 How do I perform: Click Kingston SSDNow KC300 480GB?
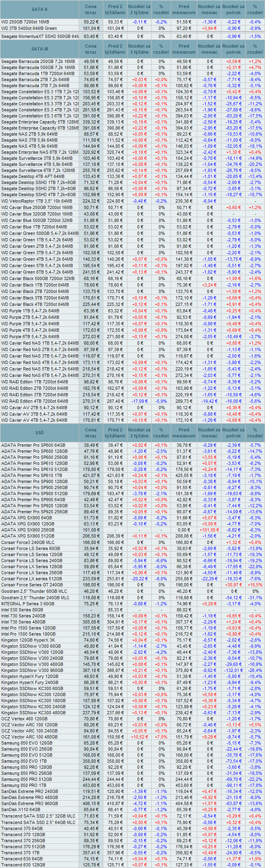click(x=33, y=712)
